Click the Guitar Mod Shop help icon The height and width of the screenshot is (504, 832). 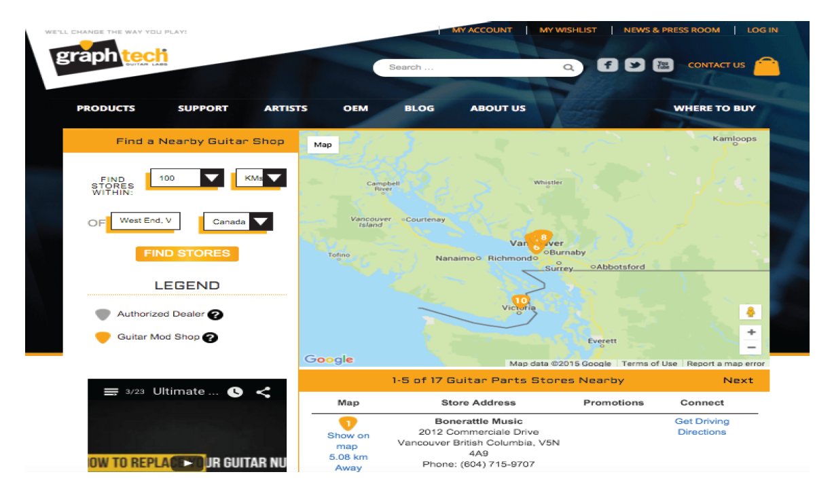211,338
